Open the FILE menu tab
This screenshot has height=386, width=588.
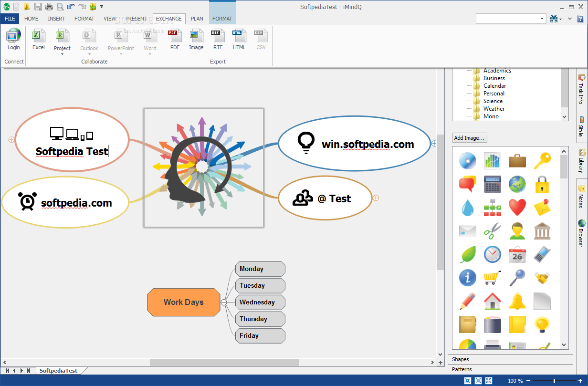click(10, 19)
